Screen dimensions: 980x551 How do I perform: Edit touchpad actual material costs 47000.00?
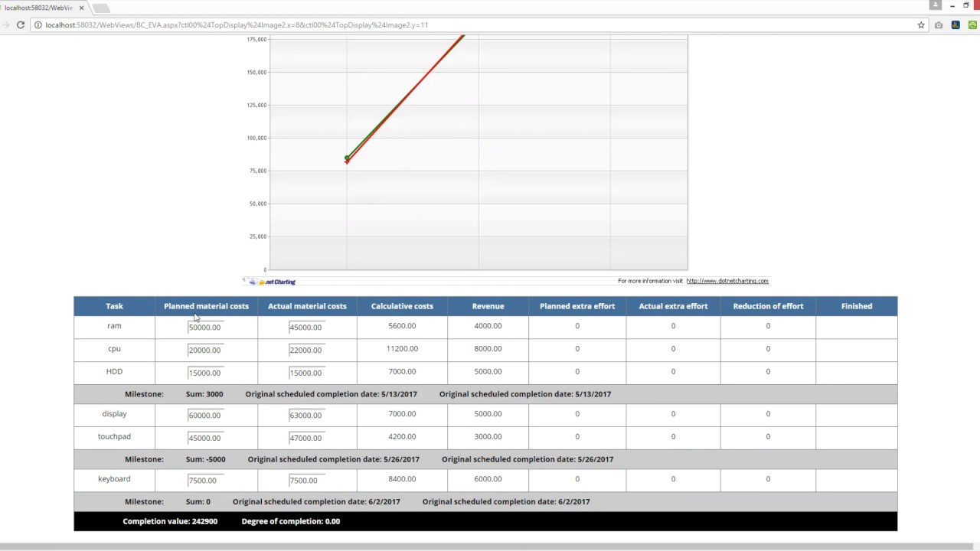306,438
